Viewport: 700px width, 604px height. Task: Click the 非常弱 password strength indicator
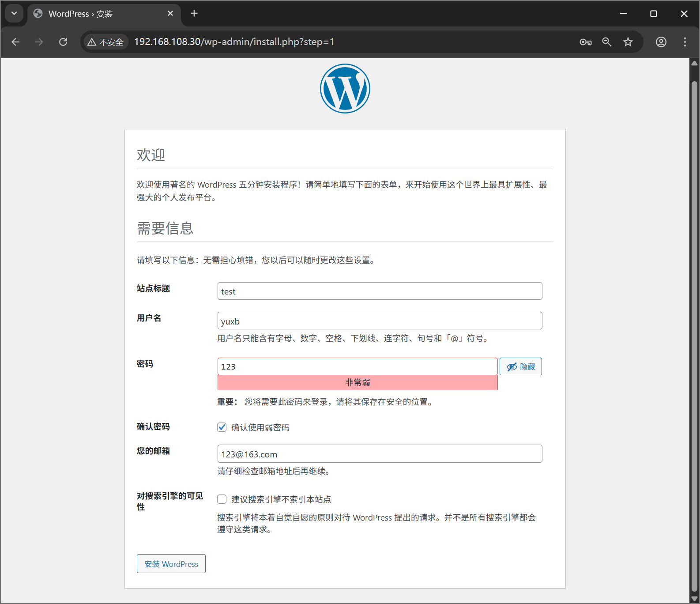tap(358, 382)
